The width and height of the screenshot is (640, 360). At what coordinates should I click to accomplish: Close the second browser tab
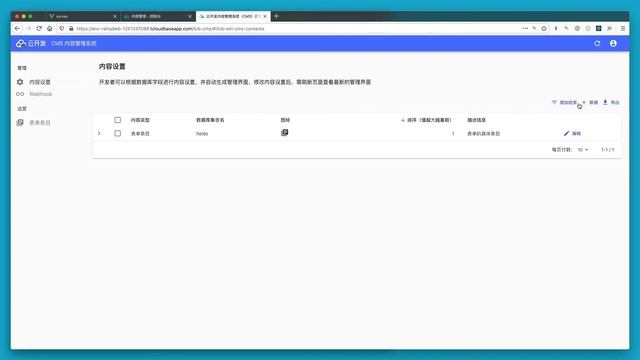[190, 16]
